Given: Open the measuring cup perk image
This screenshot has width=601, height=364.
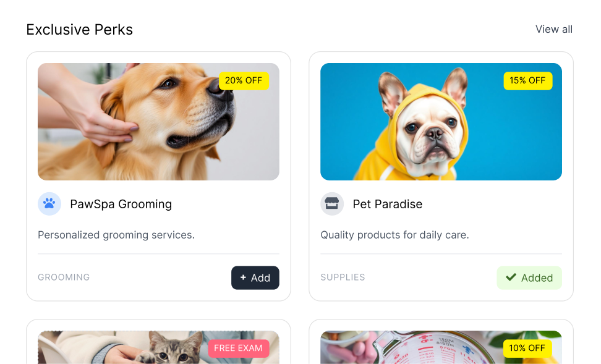Looking at the screenshot, I should point(441,347).
